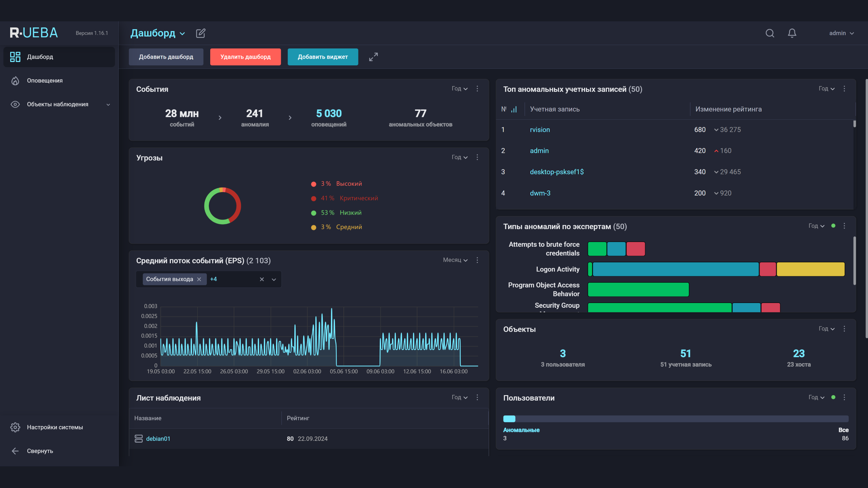Open the search magnifier icon

tap(770, 33)
